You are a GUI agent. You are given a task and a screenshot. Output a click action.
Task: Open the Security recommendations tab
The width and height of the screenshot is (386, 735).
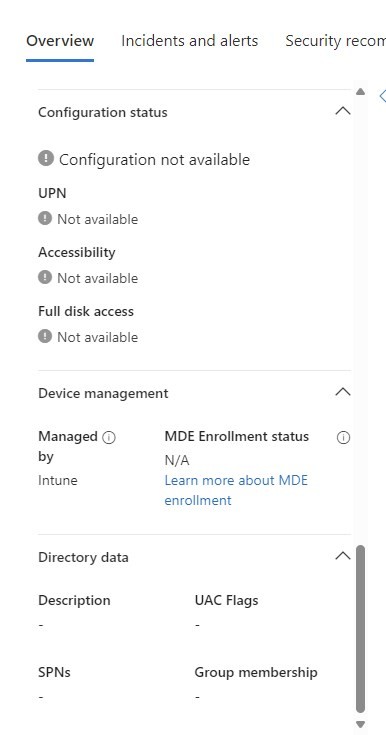(x=335, y=41)
